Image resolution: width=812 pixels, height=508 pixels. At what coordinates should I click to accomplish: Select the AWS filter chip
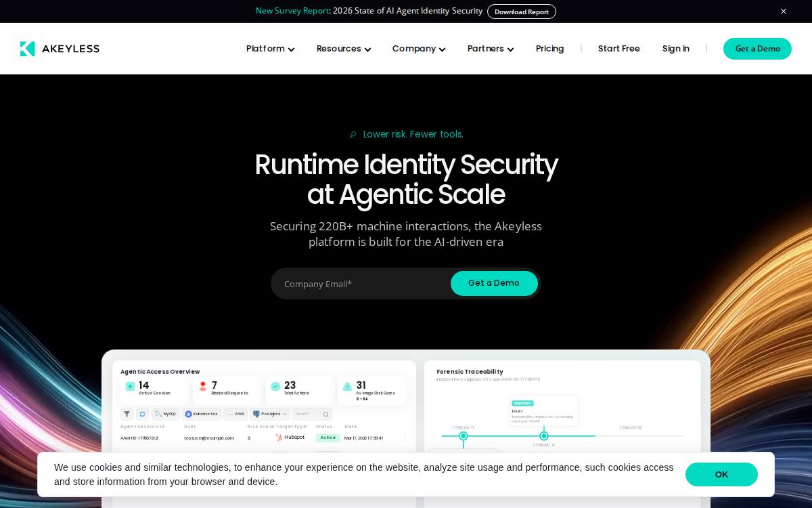click(x=235, y=414)
